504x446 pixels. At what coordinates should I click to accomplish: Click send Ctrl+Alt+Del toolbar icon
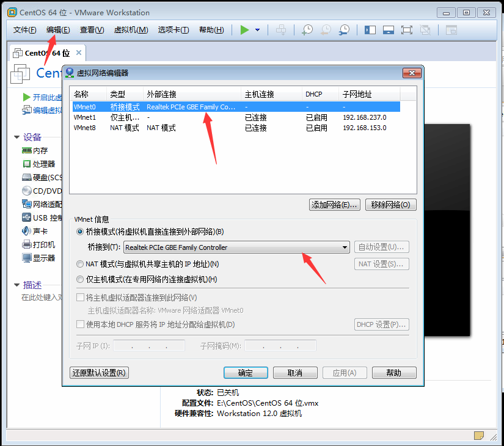point(280,30)
